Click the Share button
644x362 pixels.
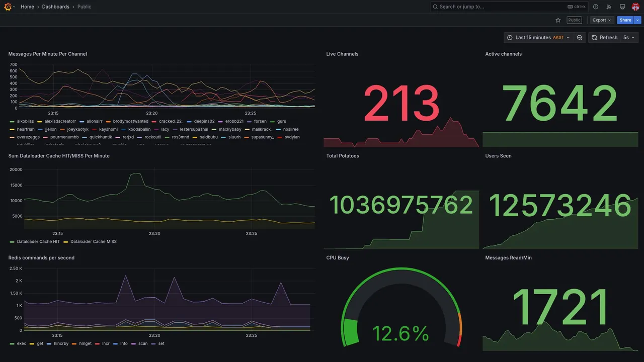click(625, 20)
